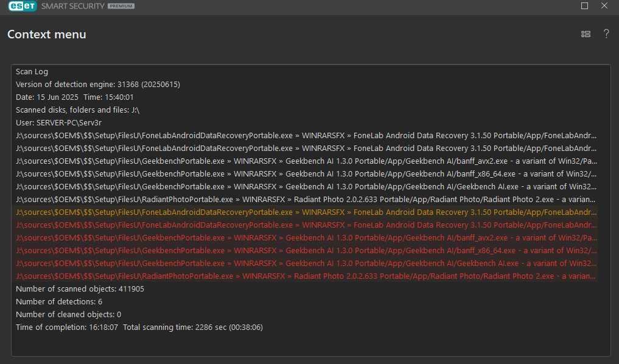Open the help question mark icon
The width and height of the screenshot is (619, 364).
(x=606, y=34)
